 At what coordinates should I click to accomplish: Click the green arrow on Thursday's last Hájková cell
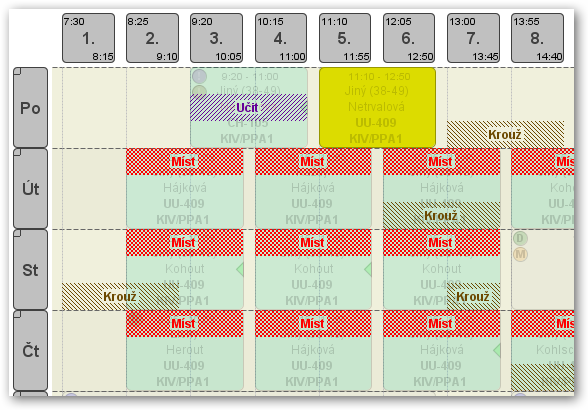pyautogui.click(x=497, y=350)
